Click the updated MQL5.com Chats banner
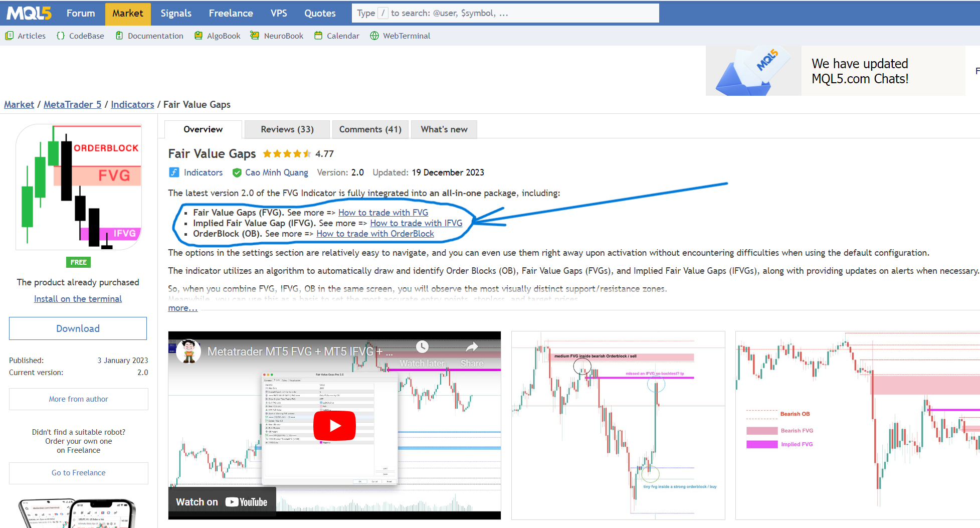The width and height of the screenshot is (980, 528). (x=835, y=71)
